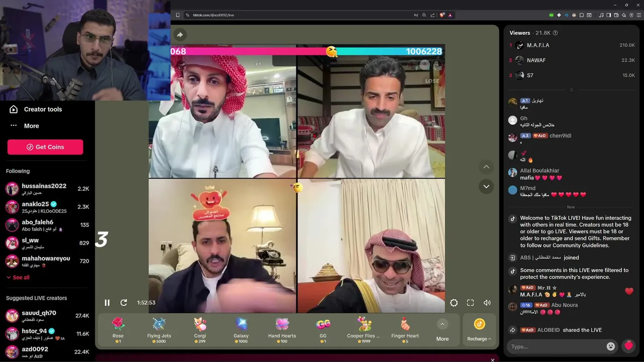Select top viewer M.A.F.I.A

tap(572, 45)
